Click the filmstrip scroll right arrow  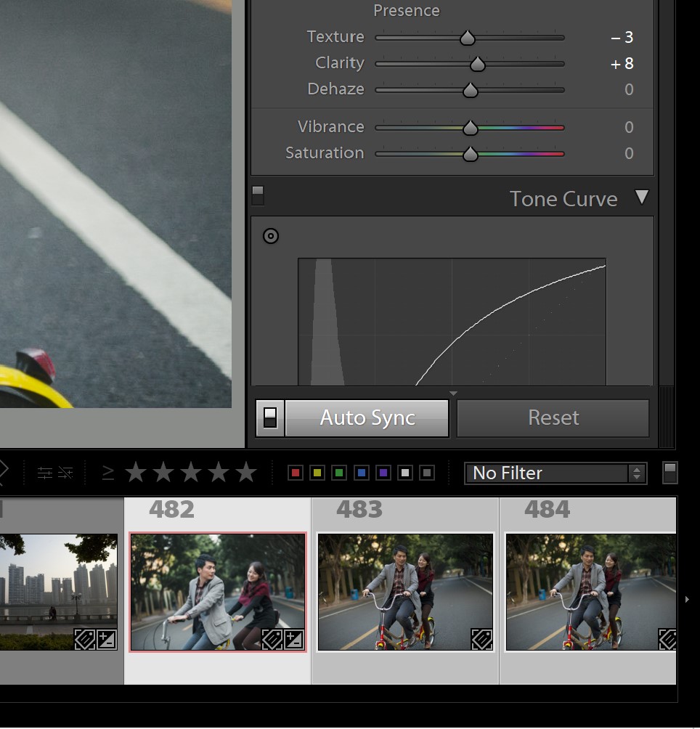(x=687, y=599)
